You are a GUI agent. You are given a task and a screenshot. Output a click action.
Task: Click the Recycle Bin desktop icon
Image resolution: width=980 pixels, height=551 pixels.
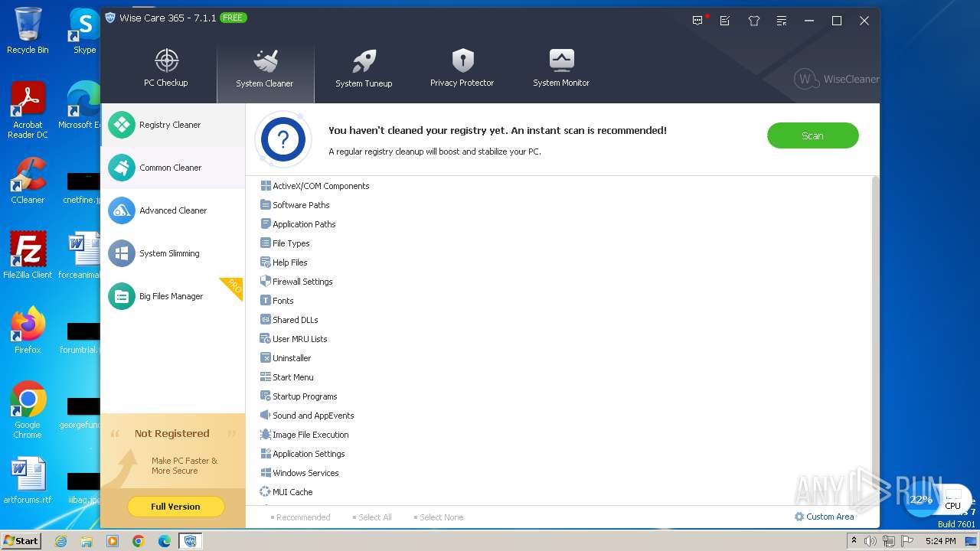pyautogui.click(x=28, y=31)
